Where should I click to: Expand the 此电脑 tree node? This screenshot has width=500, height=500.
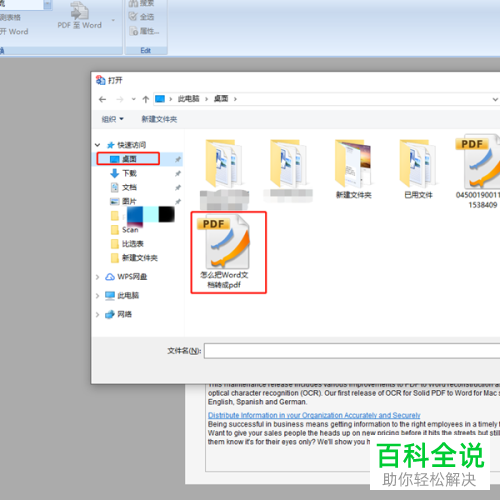tap(97, 295)
